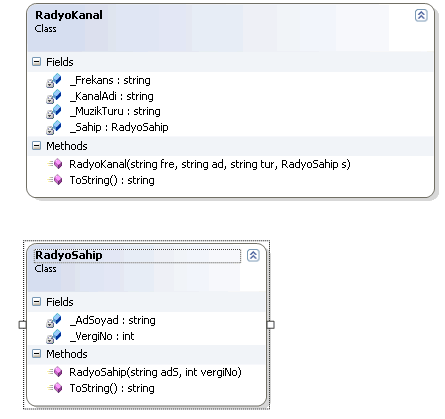Collapse the Fields section of RadyoKanal
The image size is (445, 419).
[36, 62]
